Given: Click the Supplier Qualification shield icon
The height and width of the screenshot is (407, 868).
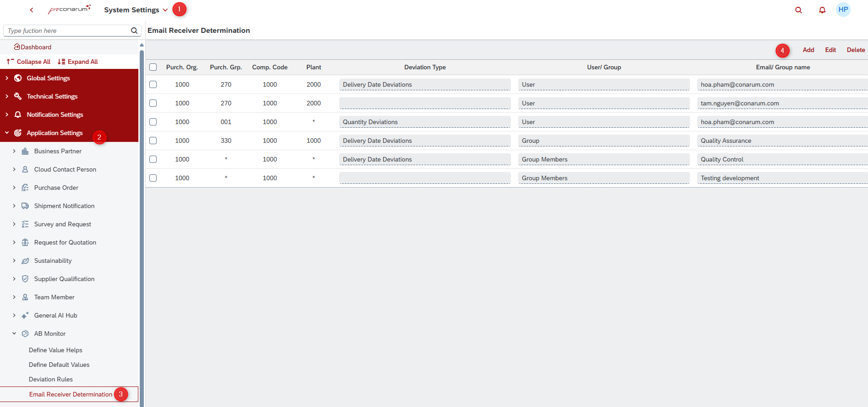Looking at the screenshot, I should [25, 279].
